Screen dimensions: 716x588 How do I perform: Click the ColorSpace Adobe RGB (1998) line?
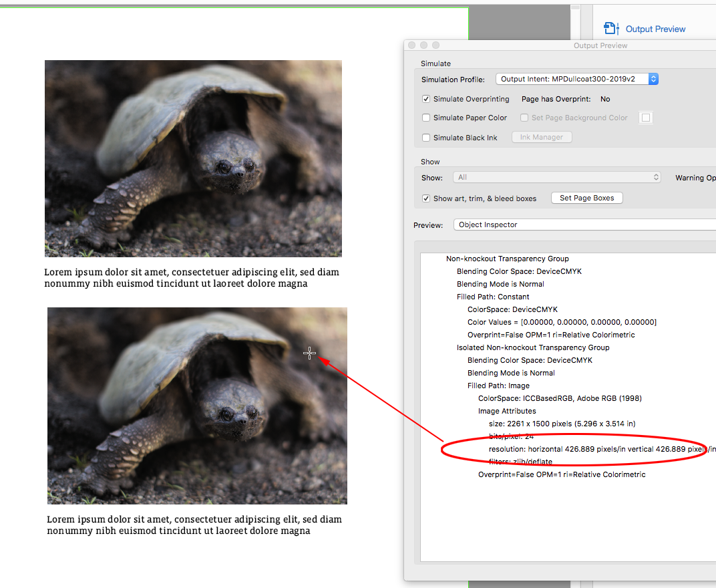tap(560, 398)
